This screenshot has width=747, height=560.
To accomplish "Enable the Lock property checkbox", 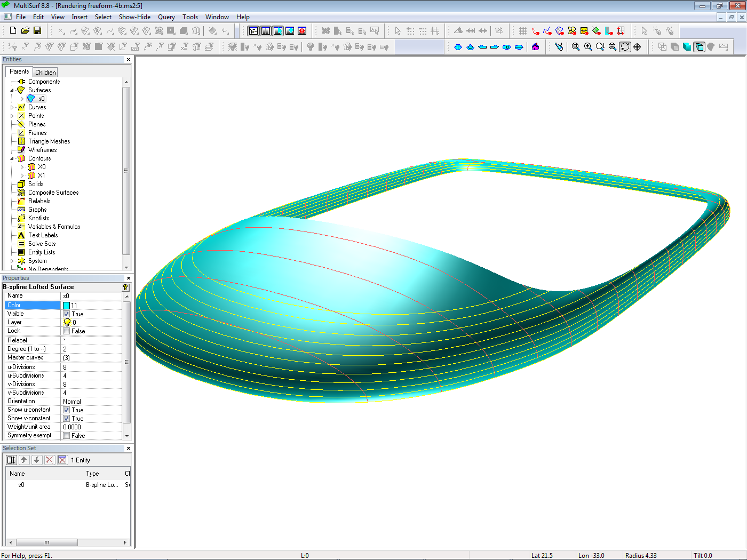I will point(67,331).
